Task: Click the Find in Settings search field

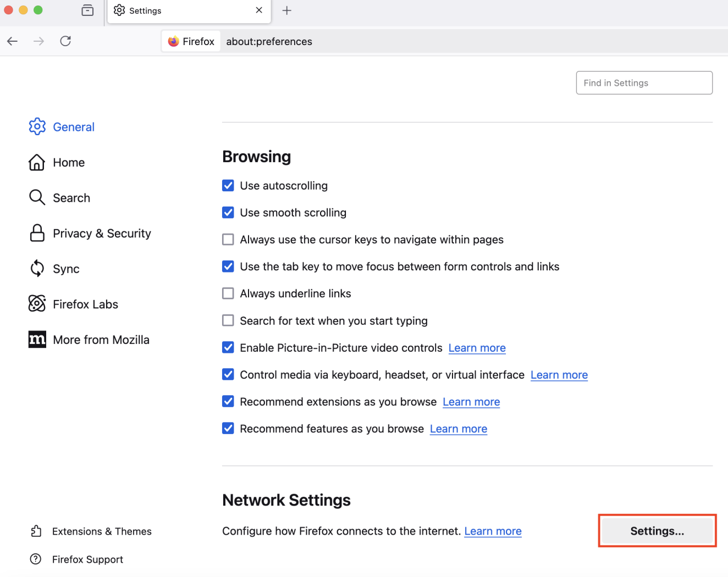Action: coord(644,83)
